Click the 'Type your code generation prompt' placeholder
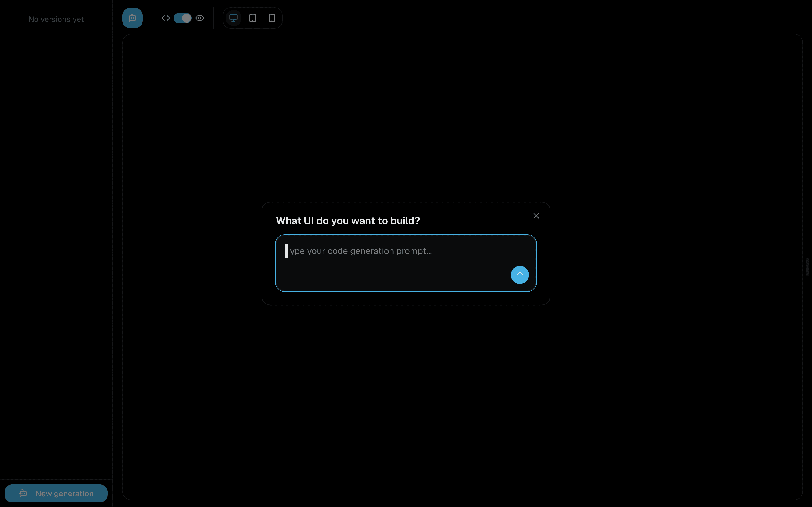The height and width of the screenshot is (507, 812). 359,251
